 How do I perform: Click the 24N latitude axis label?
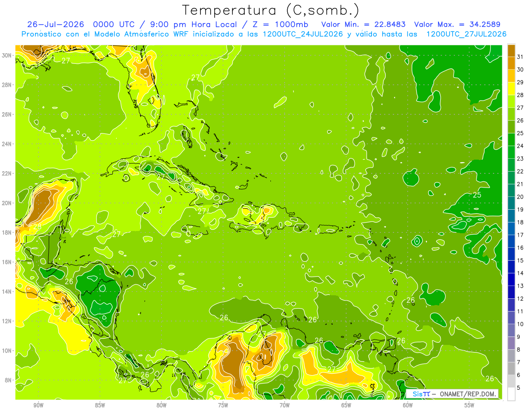(x=7, y=144)
